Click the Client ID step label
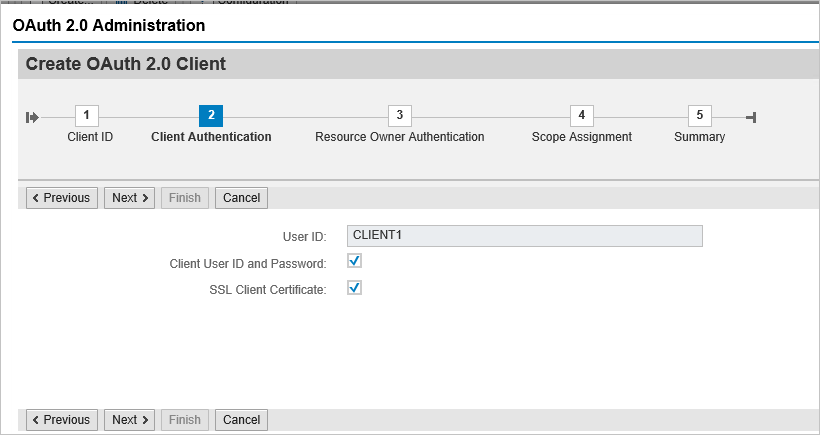This screenshot has width=820, height=435. point(90,137)
